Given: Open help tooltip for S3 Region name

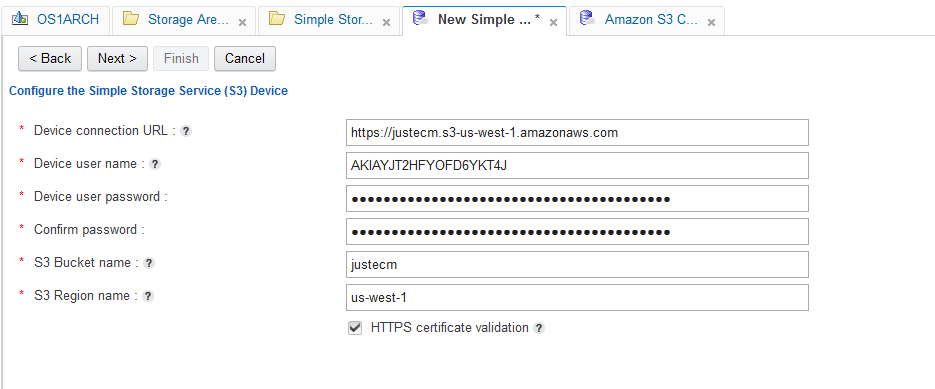Looking at the screenshot, I should pyautogui.click(x=148, y=296).
